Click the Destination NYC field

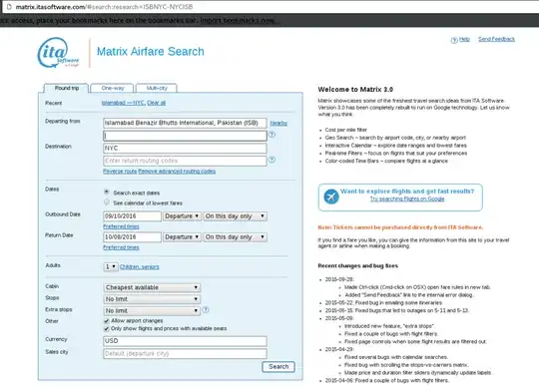(x=185, y=148)
